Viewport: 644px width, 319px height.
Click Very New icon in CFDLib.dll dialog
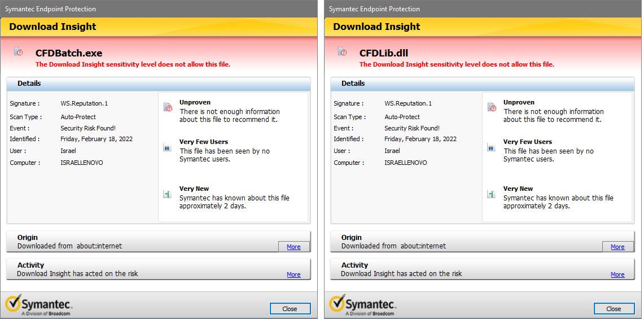pos(491,194)
